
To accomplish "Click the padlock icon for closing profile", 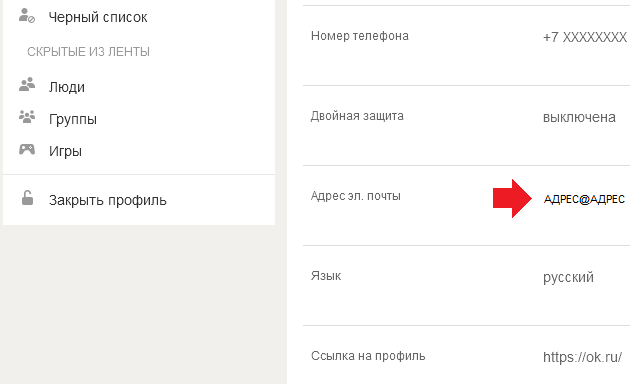I will pyautogui.click(x=27, y=198).
